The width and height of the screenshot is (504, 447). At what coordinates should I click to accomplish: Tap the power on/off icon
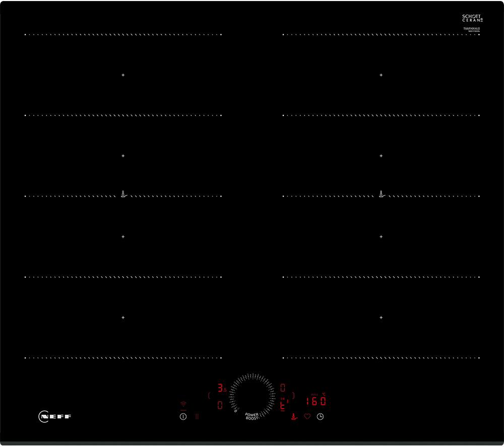[183, 416]
